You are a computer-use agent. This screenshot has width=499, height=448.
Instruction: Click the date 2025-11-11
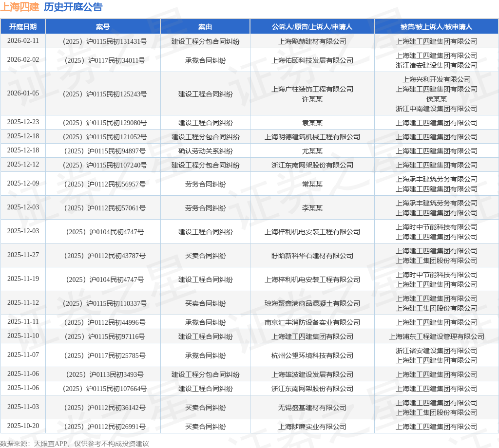click(23, 322)
